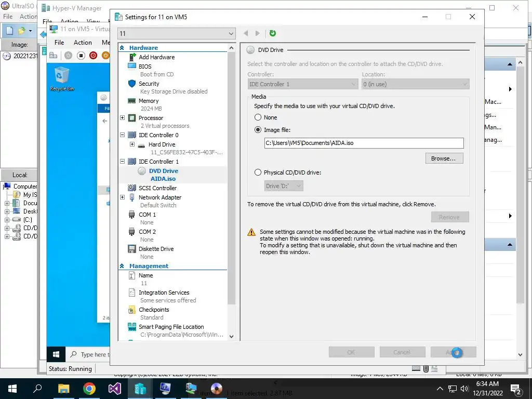The height and width of the screenshot is (399, 532).
Task: Click the Recycle Bin in the VM desktop
Action: (x=62, y=79)
